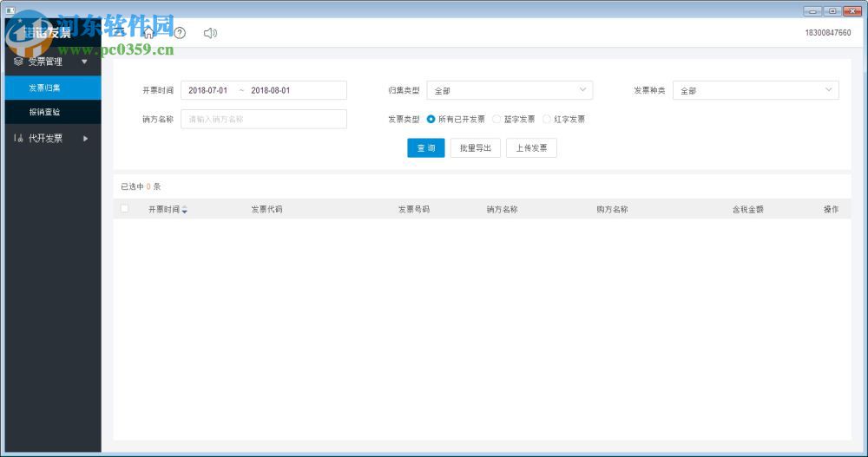
Task: Open the 报销查验 sidebar item
Action: [53, 113]
